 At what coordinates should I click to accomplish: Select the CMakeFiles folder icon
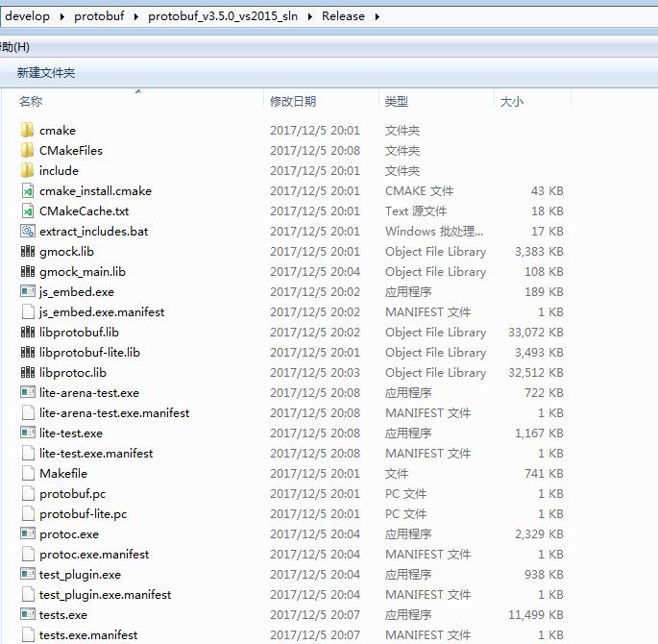27,150
